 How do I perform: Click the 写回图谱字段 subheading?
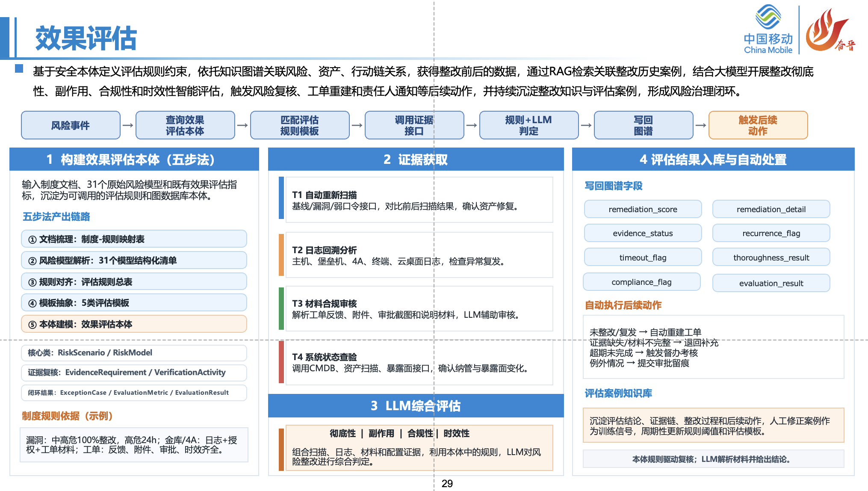point(614,186)
